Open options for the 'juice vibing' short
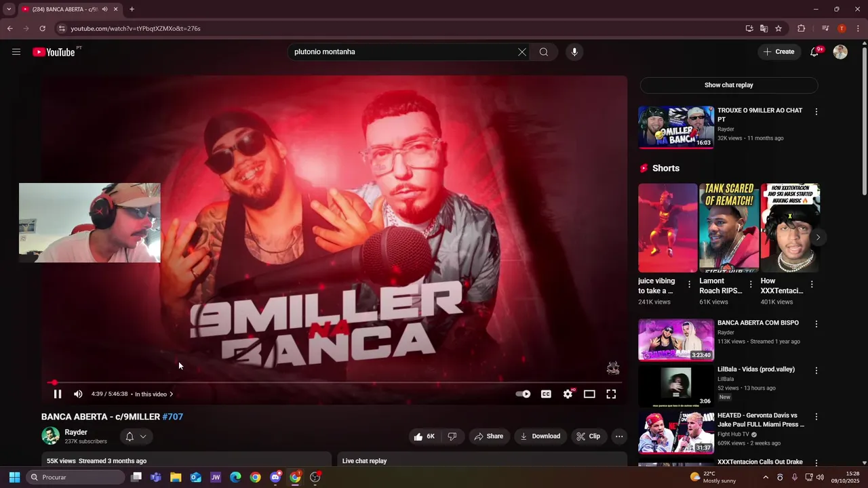This screenshot has width=868, height=488. click(689, 285)
